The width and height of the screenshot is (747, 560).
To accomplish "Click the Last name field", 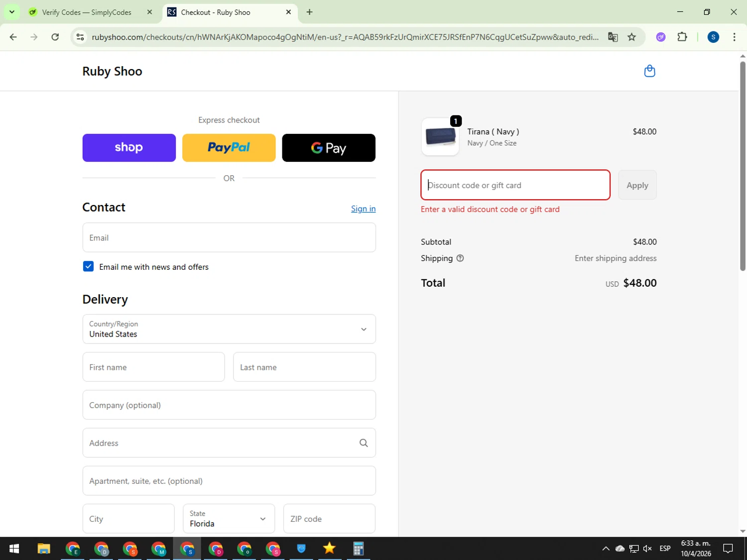I will 304,367.
